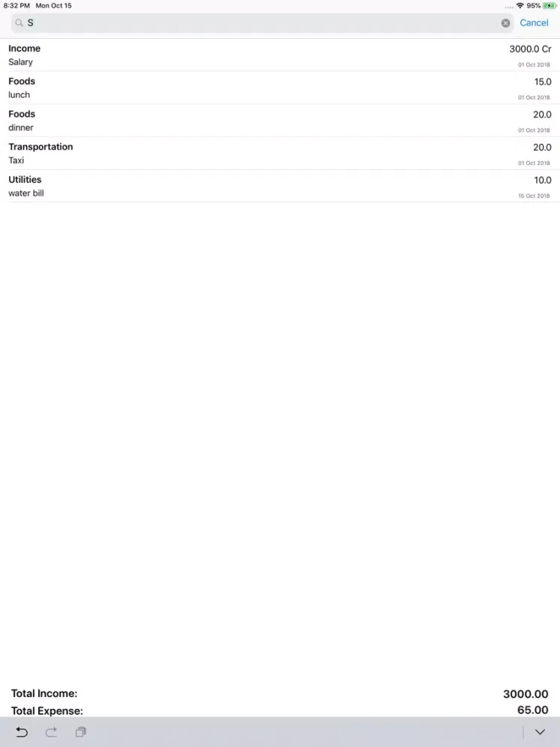Viewport: 560px width, 747px height.
Task: Click the Wi-Fi status icon
Action: point(520,6)
